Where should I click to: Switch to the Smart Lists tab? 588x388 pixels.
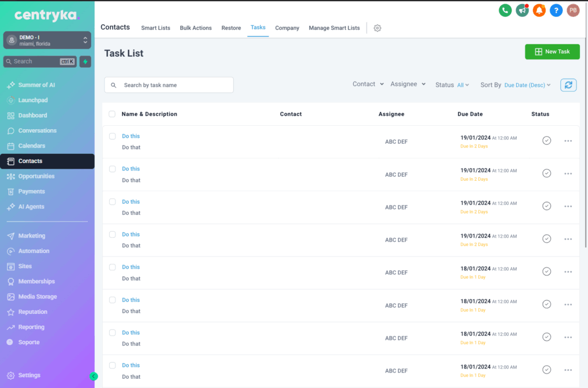[x=156, y=28]
